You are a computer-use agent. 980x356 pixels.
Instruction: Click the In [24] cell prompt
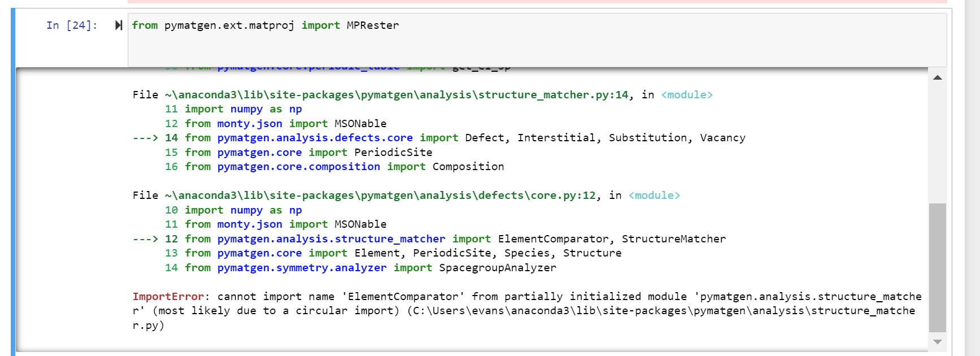71,25
